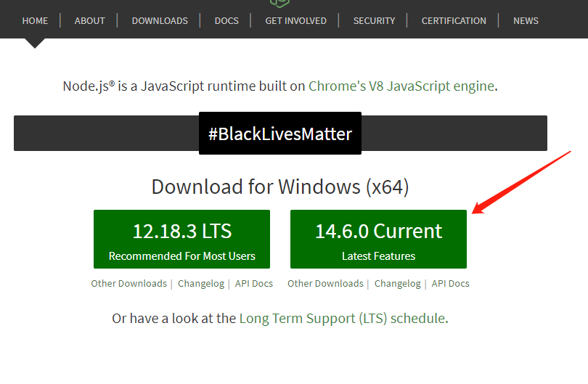
Task: Navigate to GET INVOLVED
Action: [295, 20]
